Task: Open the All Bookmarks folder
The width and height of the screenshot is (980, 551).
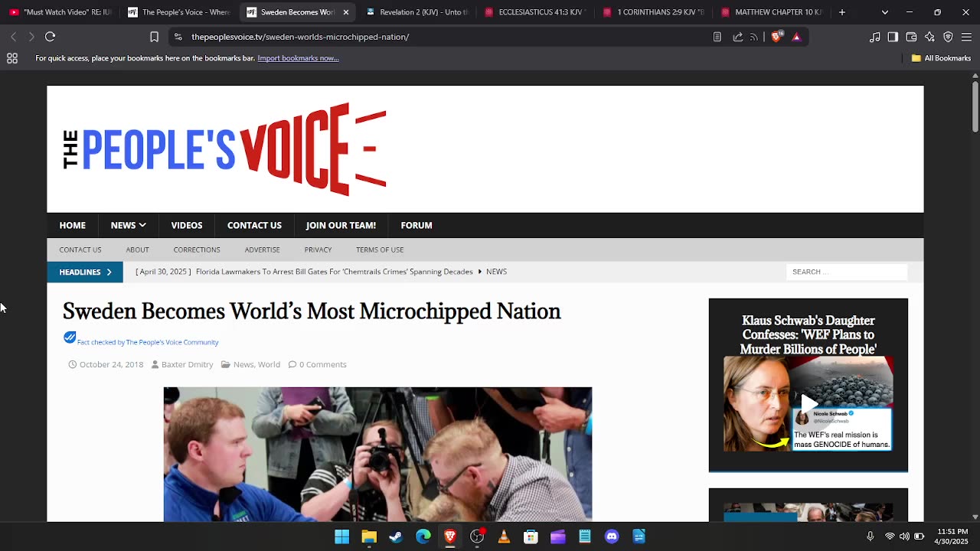Action: pyautogui.click(x=941, y=58)
